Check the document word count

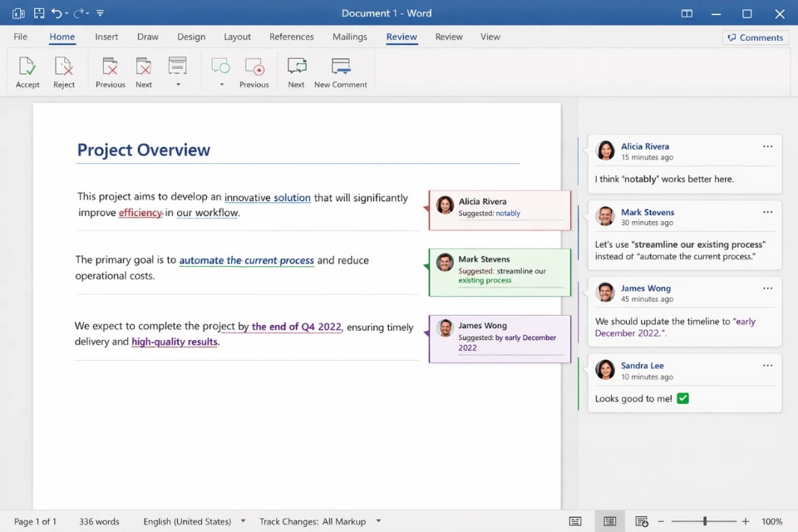point(99,521)
